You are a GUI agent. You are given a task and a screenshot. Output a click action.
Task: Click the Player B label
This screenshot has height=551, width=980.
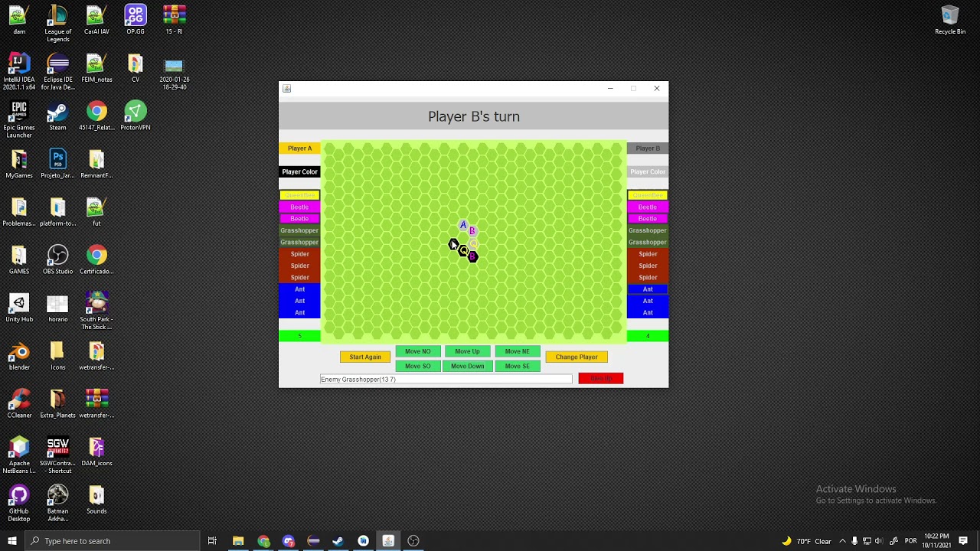(648, 148)
